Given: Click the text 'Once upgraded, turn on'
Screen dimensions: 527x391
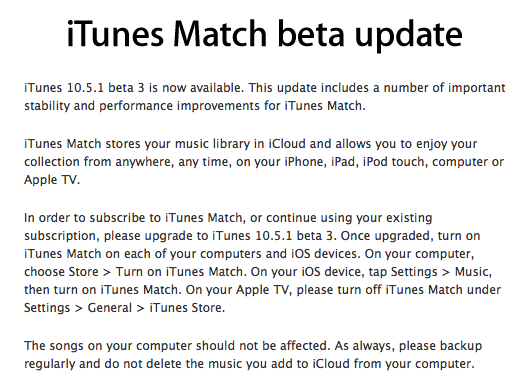Looking at the screenshot, I should click(x=410, y=236).
